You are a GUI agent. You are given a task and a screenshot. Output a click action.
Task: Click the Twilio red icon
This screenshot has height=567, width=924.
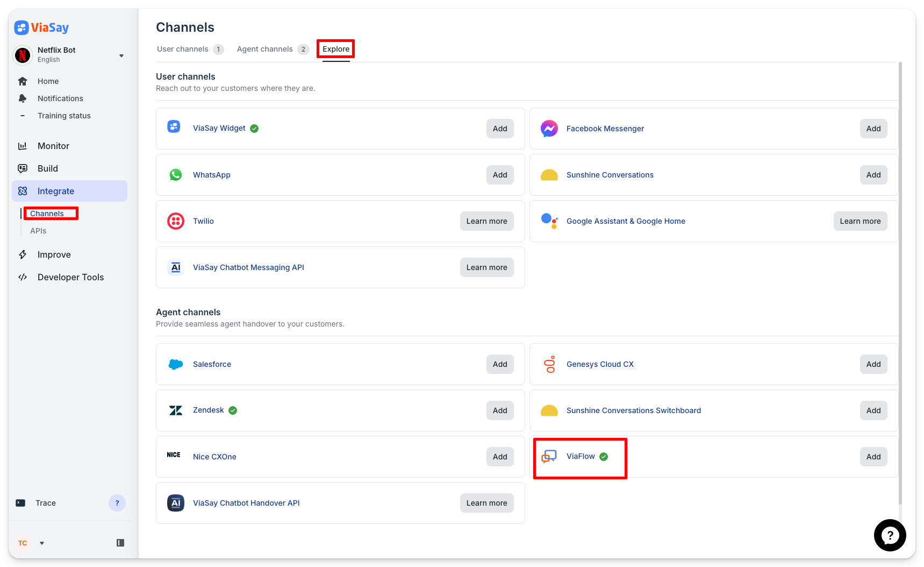click(x=176, y=221)
